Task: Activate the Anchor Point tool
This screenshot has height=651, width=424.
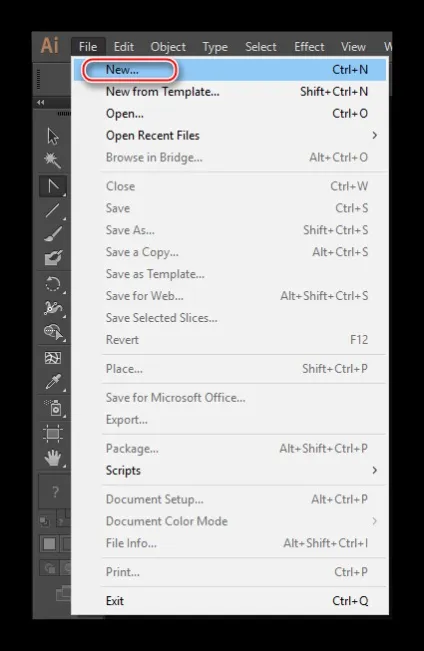Action: click(x=53, y=186)
